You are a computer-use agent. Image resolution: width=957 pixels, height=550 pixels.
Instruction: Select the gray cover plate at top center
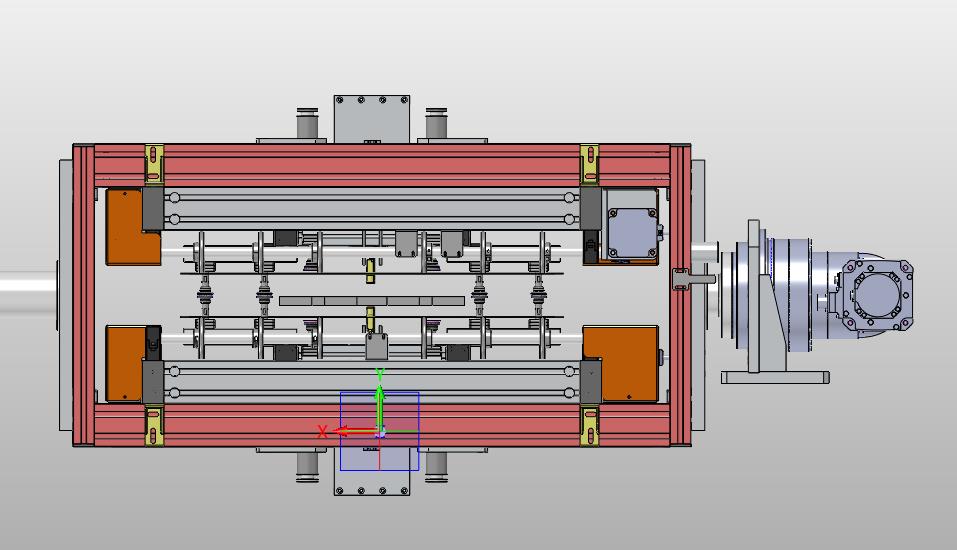pyautogui.click(x=372, y=118)
